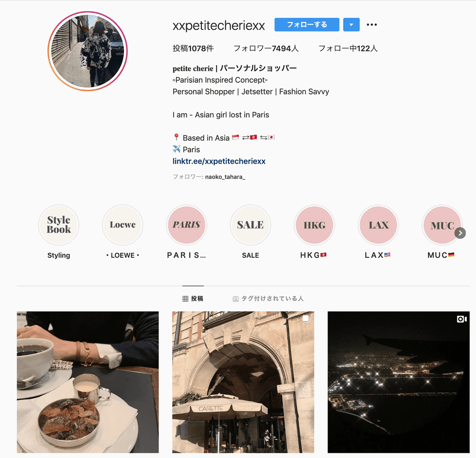The height and width of the screenshot is (458, 476).
Task: Open the MUC story highlight
Action: (442, 225)
